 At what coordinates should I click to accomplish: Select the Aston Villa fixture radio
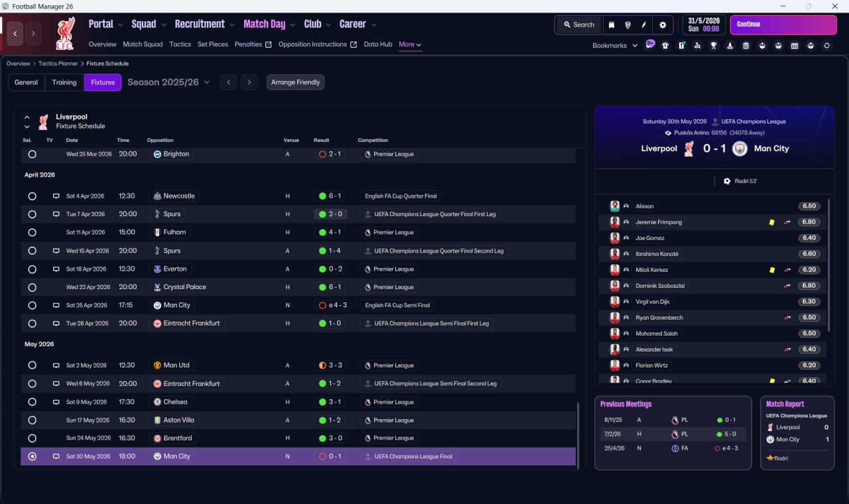(x=32, y=420)
